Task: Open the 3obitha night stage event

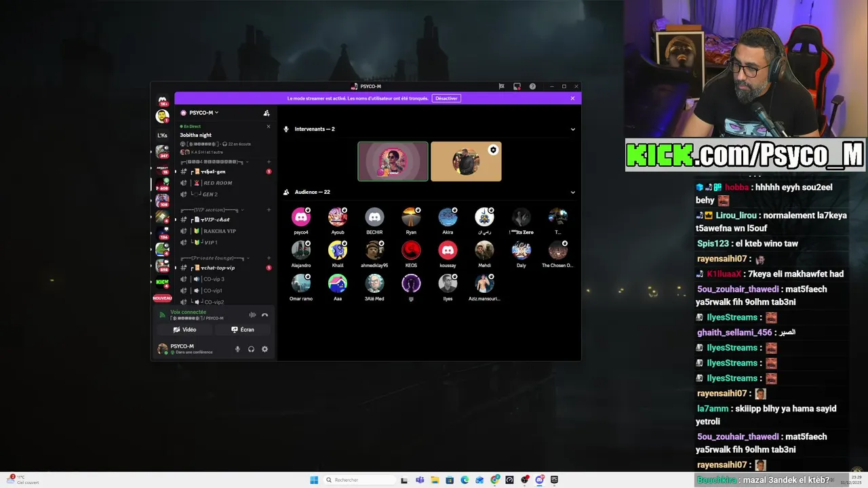Action: 196,135
